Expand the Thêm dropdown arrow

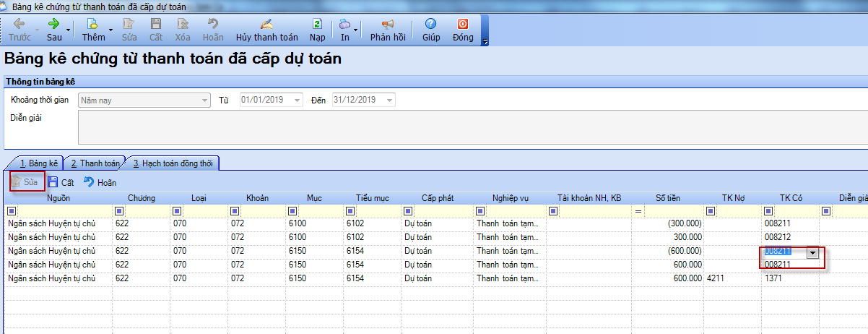[x=110, y=30]
